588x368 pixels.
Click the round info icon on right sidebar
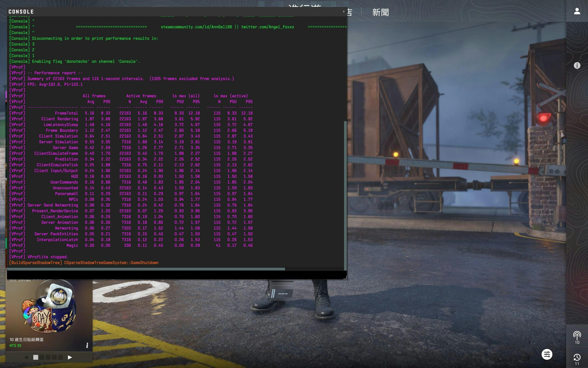coord(577,66)
